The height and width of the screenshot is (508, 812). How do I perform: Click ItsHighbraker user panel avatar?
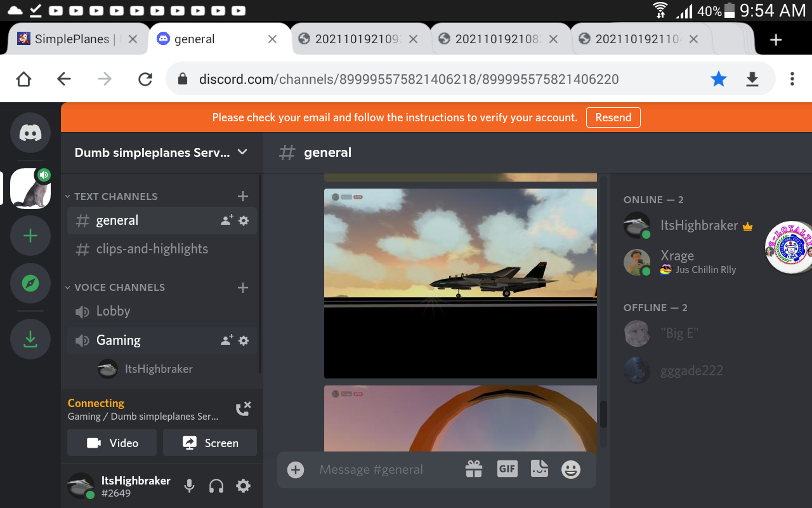pos(81,486)
